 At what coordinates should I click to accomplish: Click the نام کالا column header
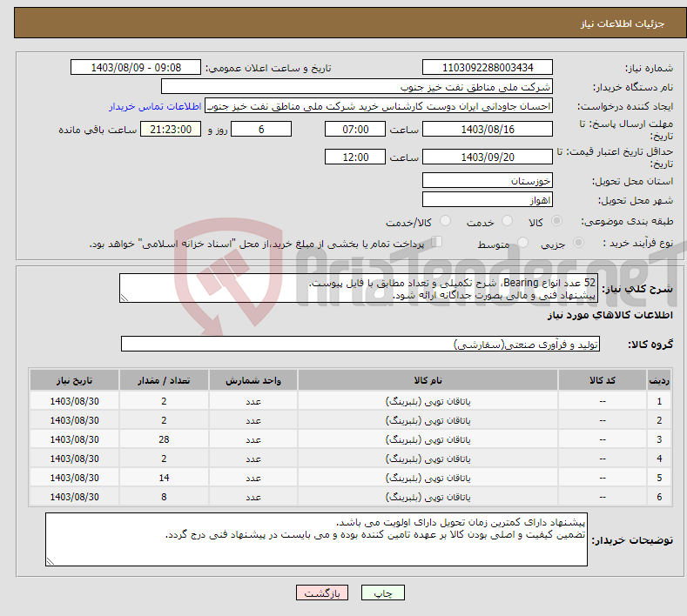tap(428, 380)
